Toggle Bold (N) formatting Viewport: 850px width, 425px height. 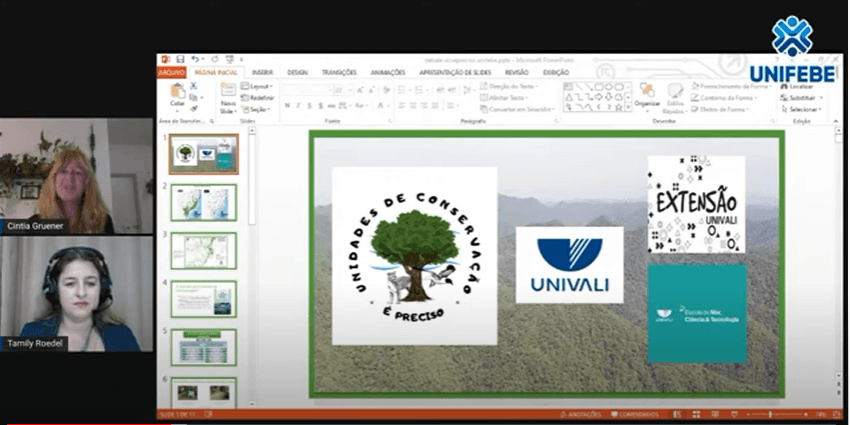click(x=287, y=106)
